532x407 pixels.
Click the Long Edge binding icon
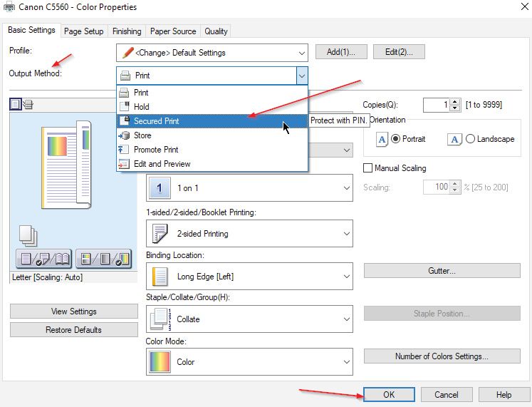click(160, 277)
